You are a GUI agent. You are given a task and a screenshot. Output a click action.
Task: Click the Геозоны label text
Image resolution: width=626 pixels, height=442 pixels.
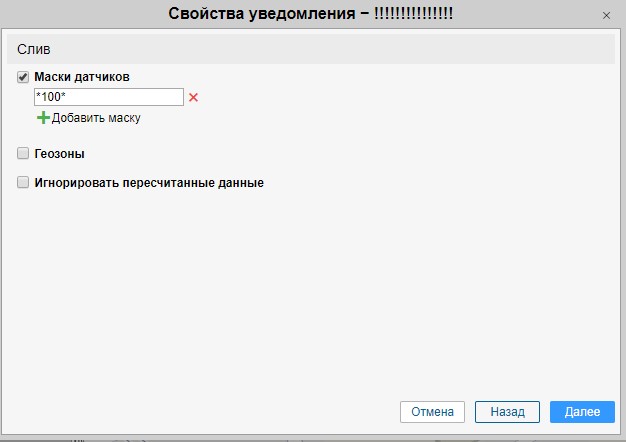tap(59, 154)
